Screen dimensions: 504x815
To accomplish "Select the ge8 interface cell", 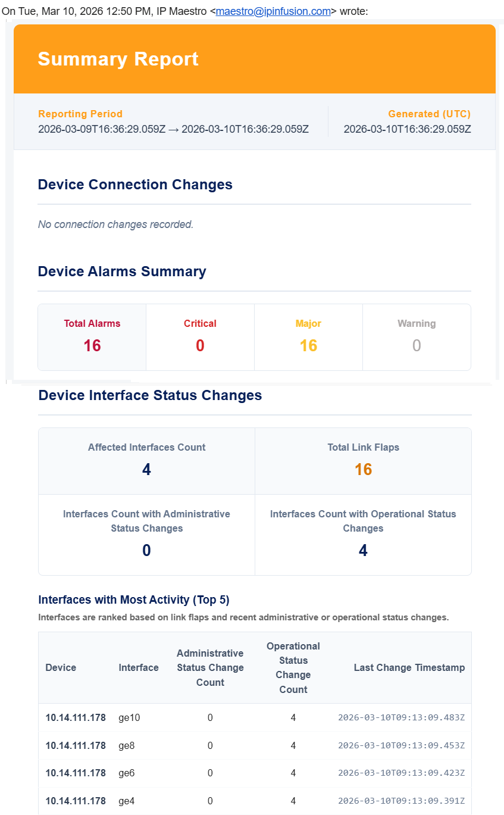I will (129, 745).
